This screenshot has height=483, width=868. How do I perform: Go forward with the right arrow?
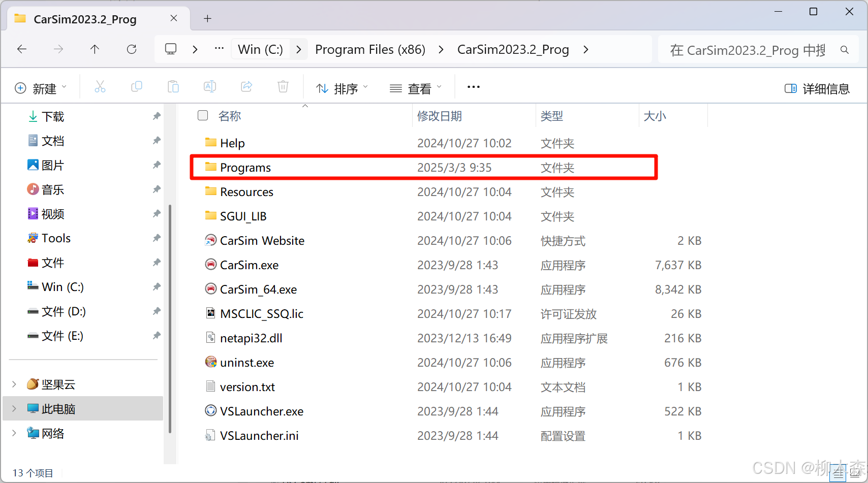point(58,49)
